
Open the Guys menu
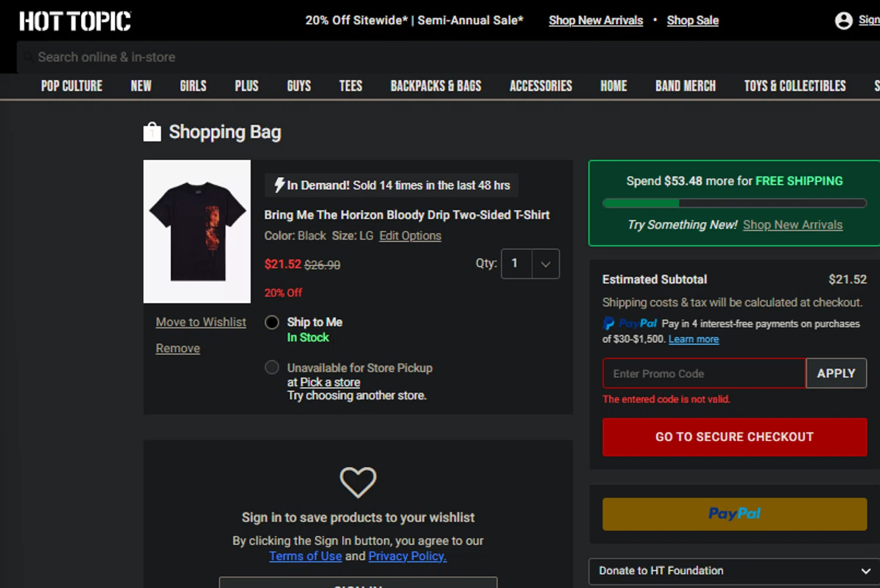coord(299,86)
